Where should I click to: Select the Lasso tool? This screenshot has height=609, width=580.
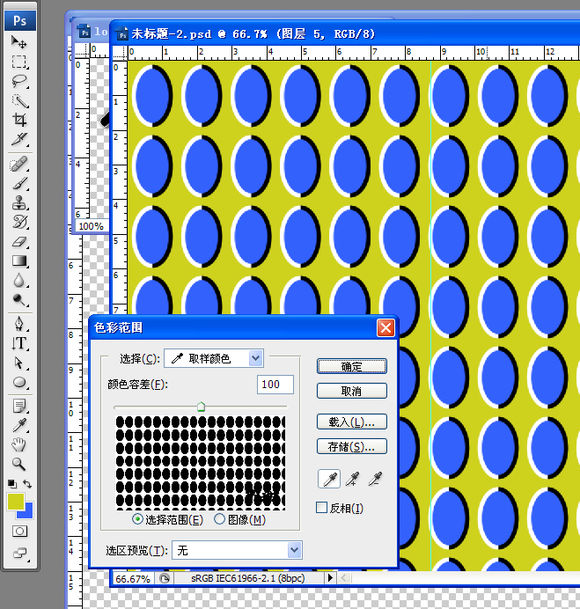19,81
